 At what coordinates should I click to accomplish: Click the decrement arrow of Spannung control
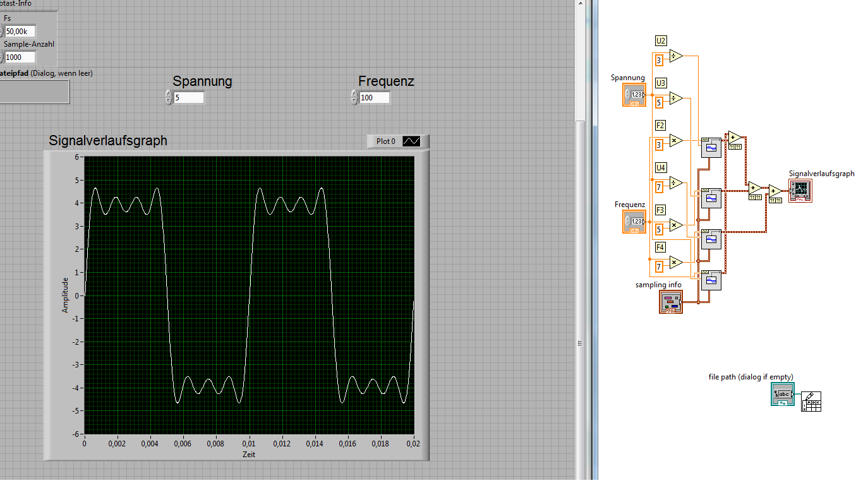point(168,101)
